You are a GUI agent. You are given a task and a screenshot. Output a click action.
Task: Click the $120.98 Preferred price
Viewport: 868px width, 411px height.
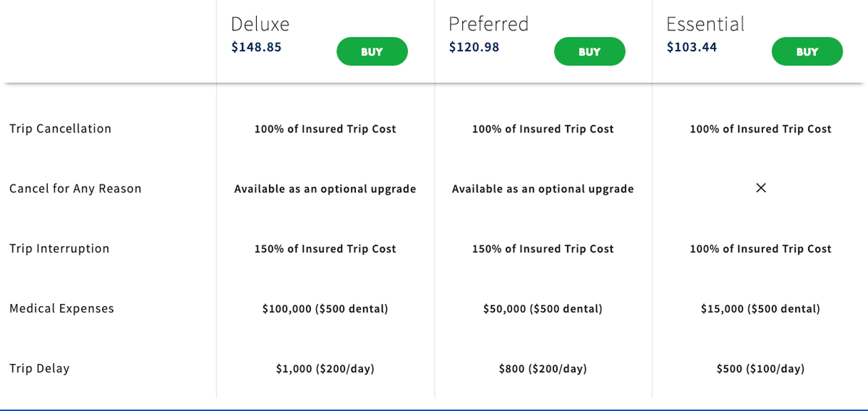(474, 48)
